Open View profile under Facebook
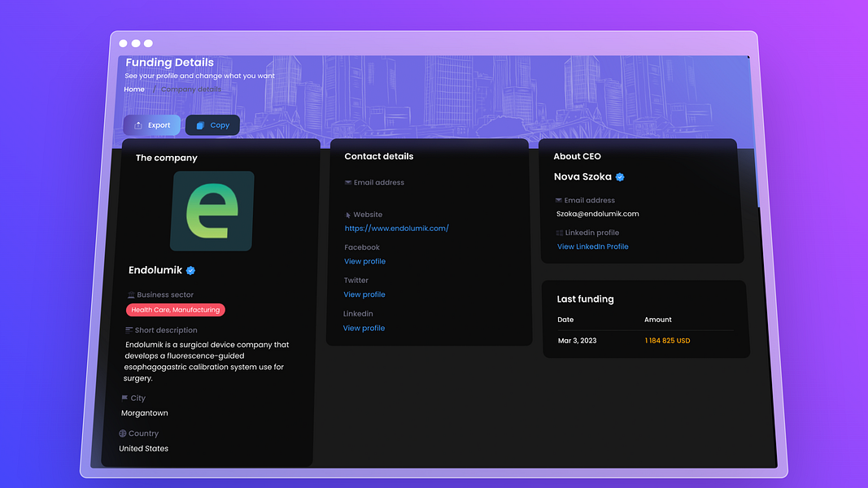 tap(364, 261)
